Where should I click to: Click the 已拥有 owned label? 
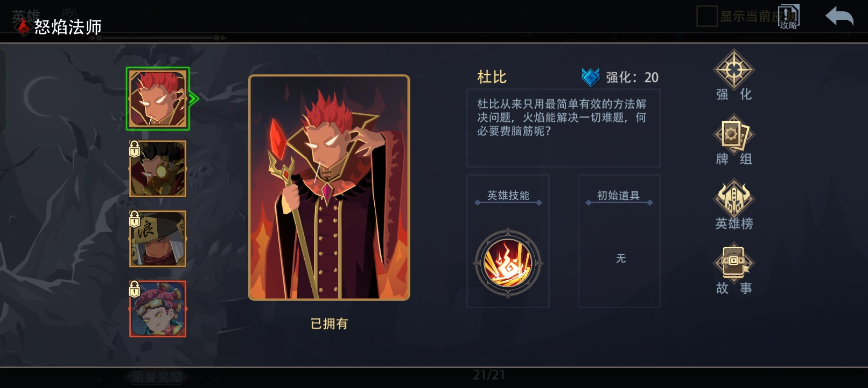click(x=329, y=324)
